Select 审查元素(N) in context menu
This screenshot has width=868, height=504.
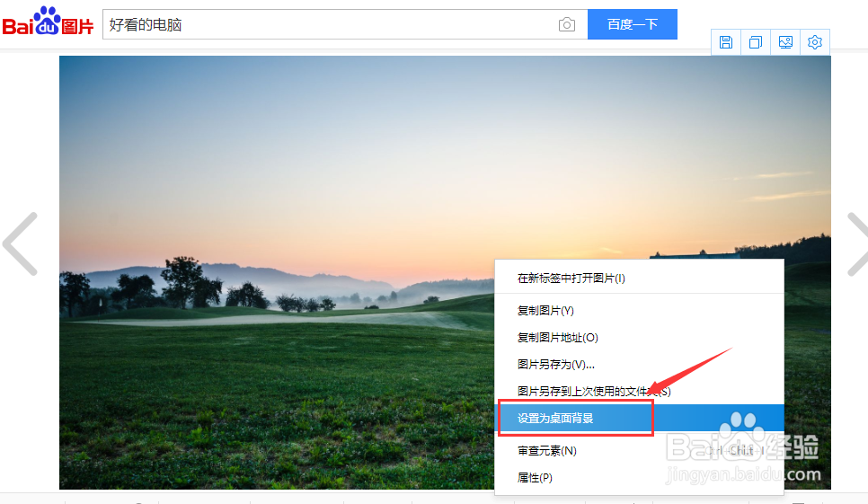640,451
